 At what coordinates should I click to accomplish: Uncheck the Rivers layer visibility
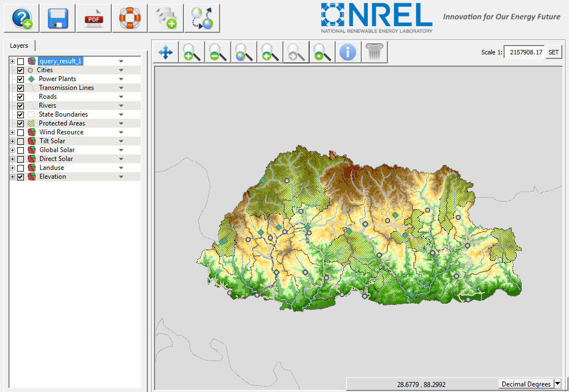coord(21,105)
